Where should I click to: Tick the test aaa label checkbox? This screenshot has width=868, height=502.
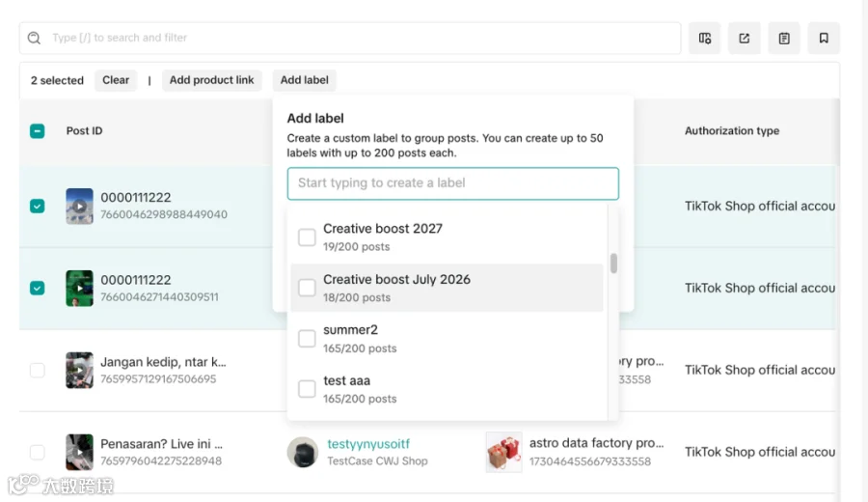pyautogui.click(x=307, y=389)
